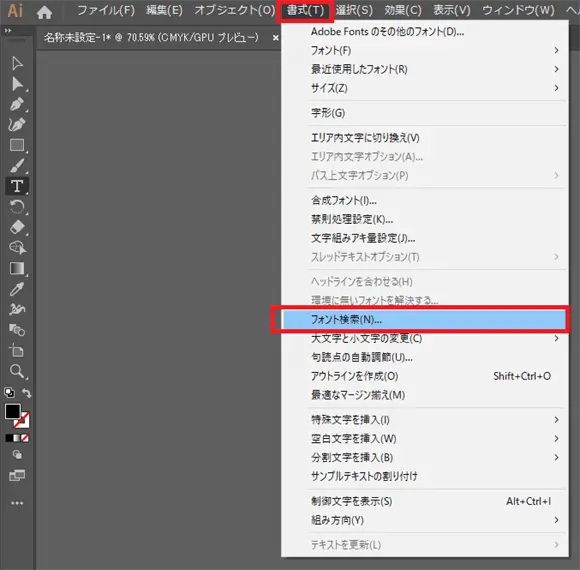This screenshot has width=580, height=570.
Task: Select the Shape Builder tool
Action: (17, 247)
